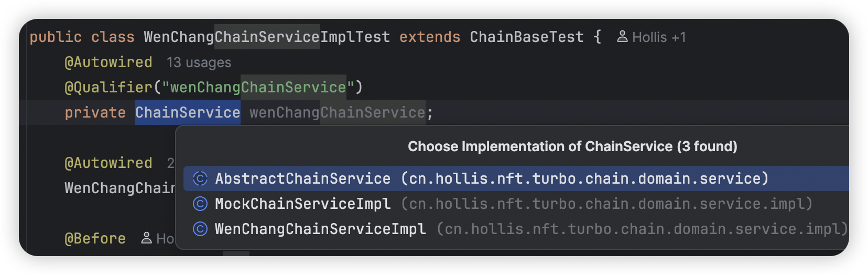Click the highlighted ChainService type
868x275 pixels.
coord(188,112)
